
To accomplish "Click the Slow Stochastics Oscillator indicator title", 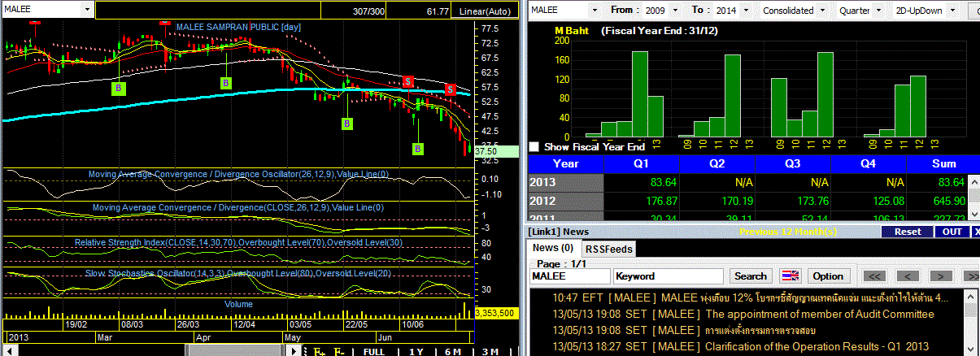I will coord(237,273).
